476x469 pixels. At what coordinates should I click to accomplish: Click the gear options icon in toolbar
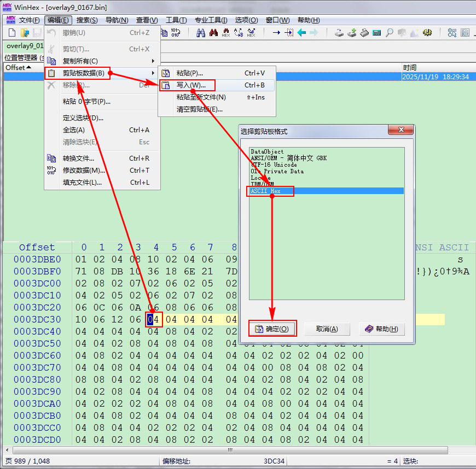[427, 33]
